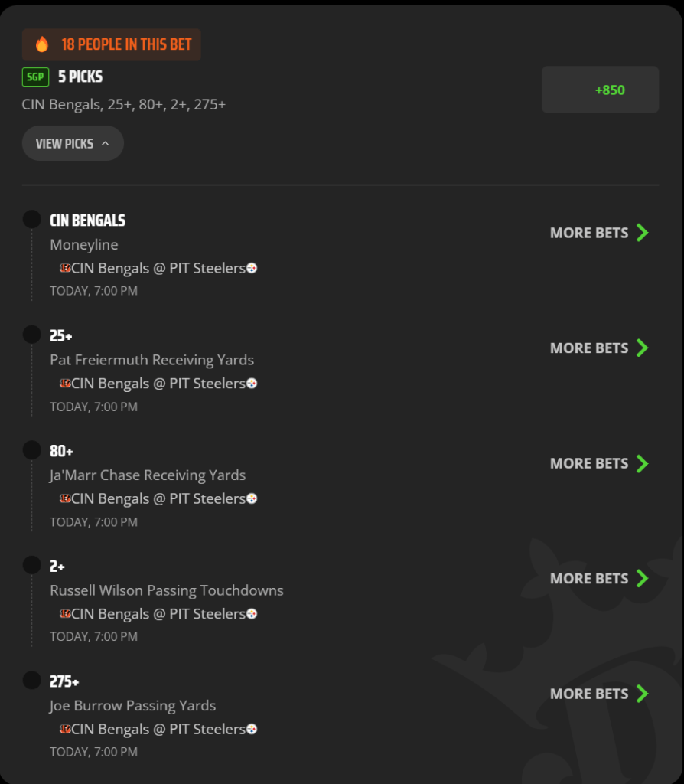Click the flame icon beside people count
The image size is (684, 784).
(42, 44)
